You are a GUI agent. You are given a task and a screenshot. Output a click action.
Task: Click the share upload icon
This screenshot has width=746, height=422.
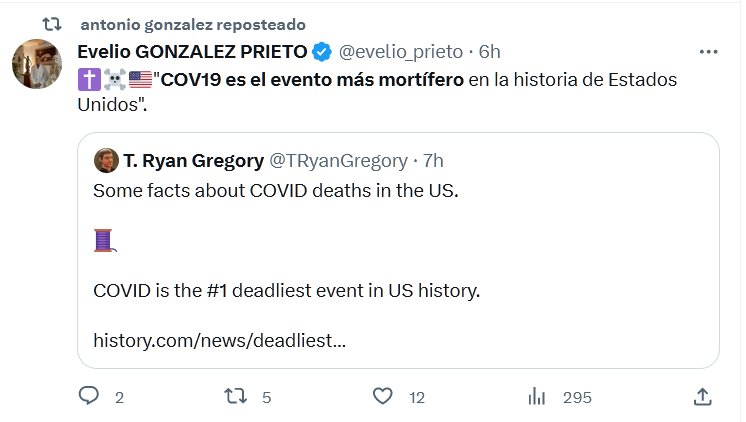[x=702, y=397]
